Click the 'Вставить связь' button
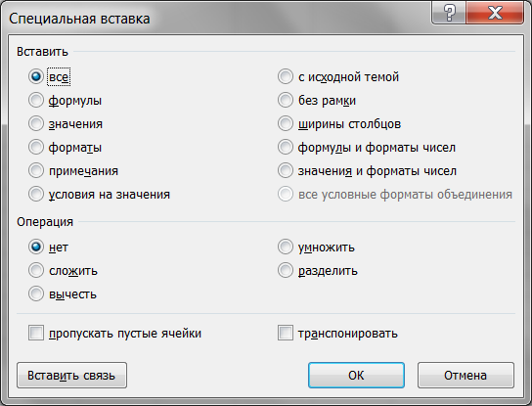The width and height of the screenshot is (532, 406). point(71,375)
